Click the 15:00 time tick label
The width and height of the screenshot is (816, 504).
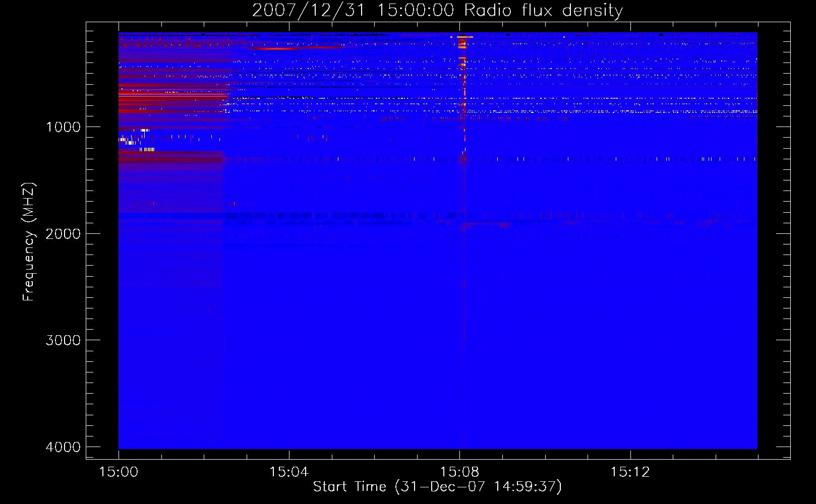pyautogui.click(x=119, y=472)
